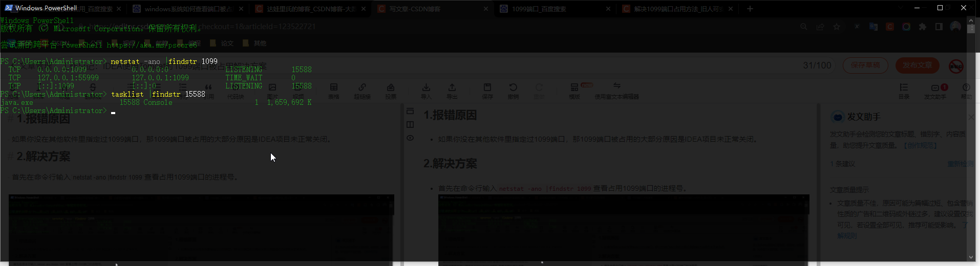Click screenshot thumbnail in editor preview pane

coord(623,229)
